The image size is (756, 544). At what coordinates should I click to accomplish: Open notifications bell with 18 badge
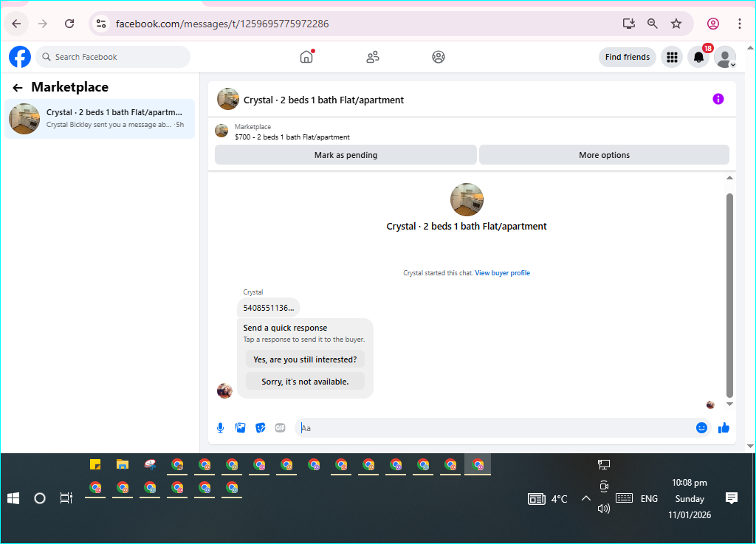698,58
